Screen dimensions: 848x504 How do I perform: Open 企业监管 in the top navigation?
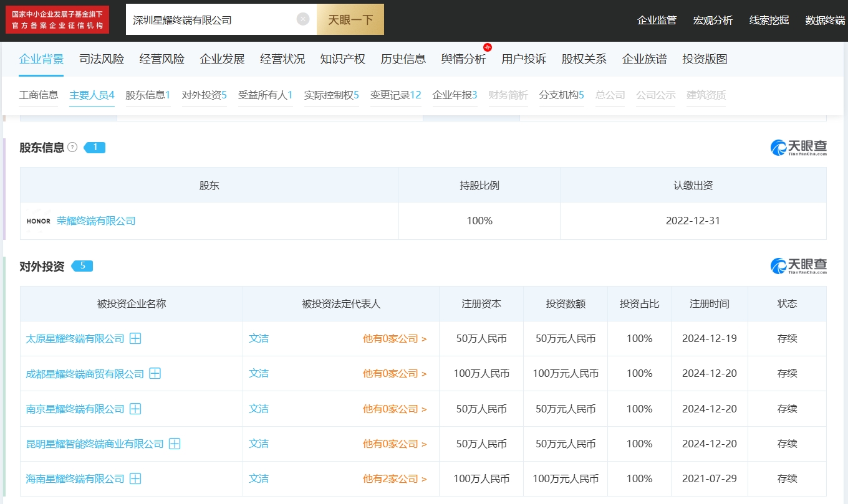(x=657, y=21)
